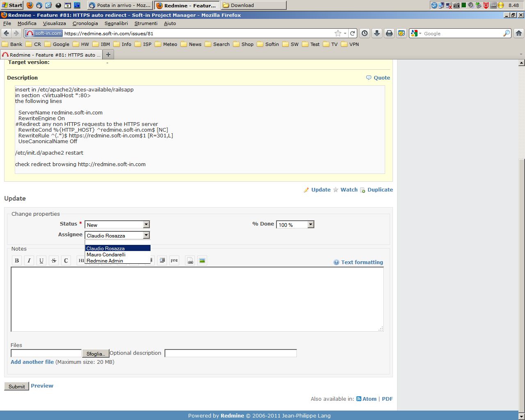Go to Firefox home page

pos(519,33)
